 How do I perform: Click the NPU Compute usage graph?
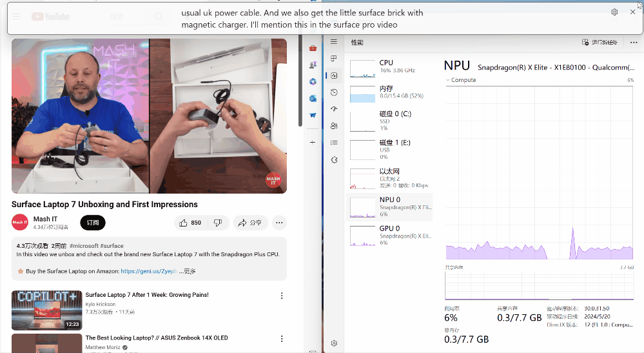point(540,172)
